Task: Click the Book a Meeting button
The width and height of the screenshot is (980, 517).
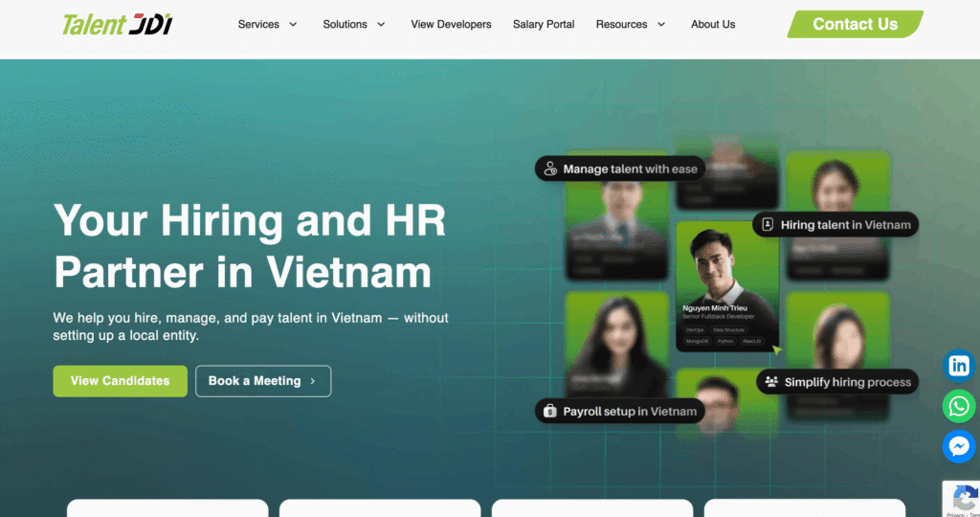Action: click(263, 381)
